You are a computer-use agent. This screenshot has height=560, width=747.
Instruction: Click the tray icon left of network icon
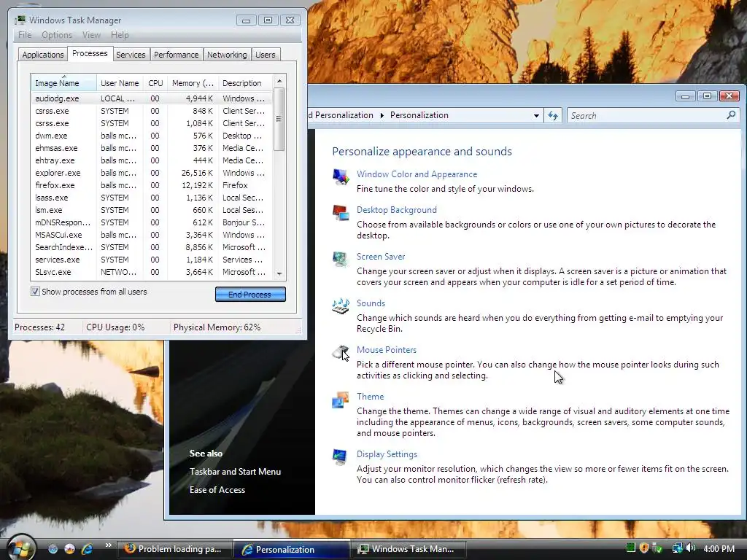(x=658, y=548)
